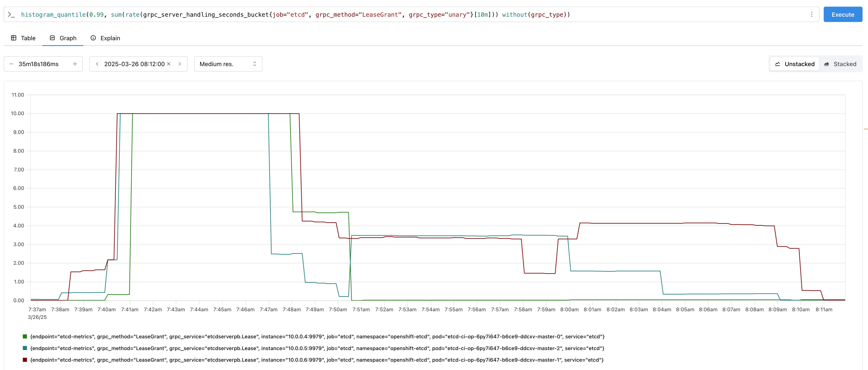Click teal color swatch for master-2

[25, 348]
